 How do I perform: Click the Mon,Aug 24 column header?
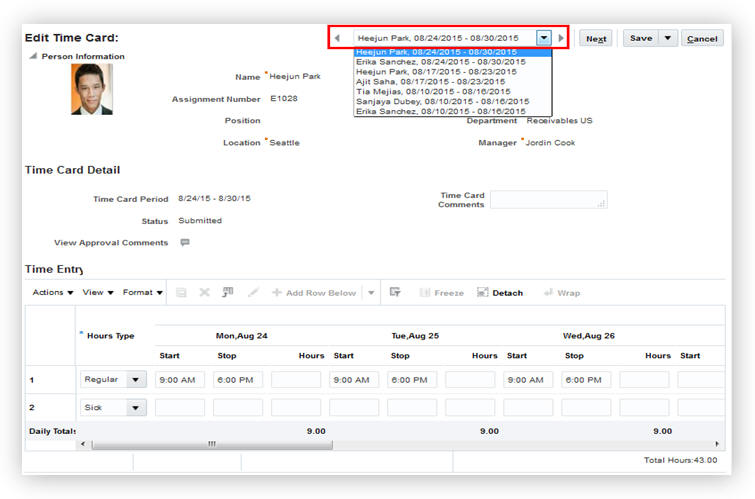[242, 336]
